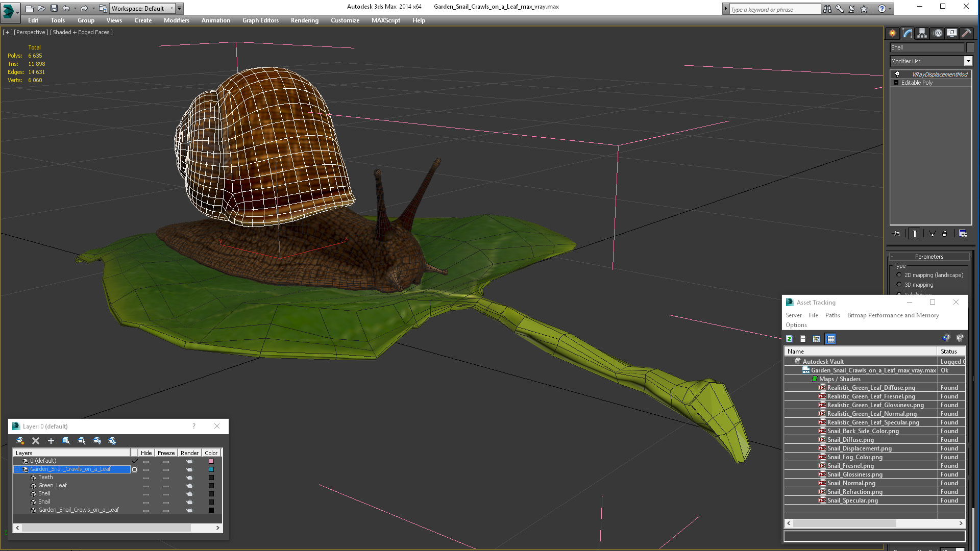Click Add Selected Objects plus icon in Layer window
Image resolution: width=980 pixels, height=551 pixels.
coord(51,441)
